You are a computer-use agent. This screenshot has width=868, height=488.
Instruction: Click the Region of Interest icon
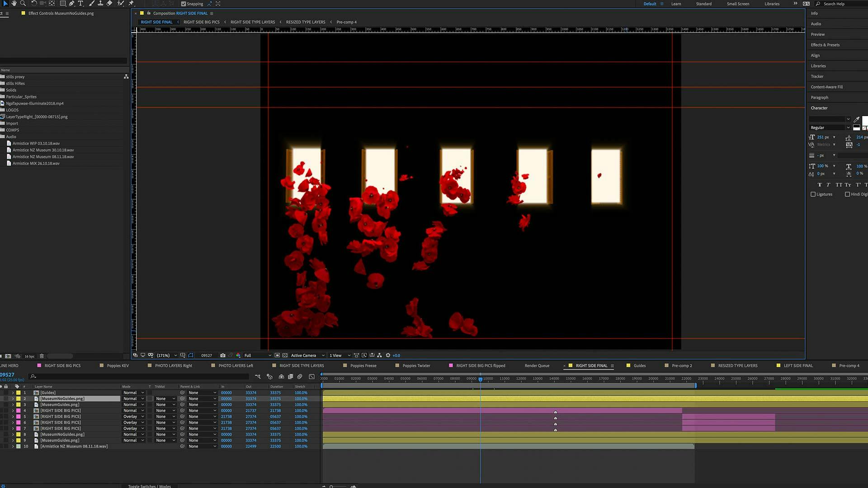(277, 356)
